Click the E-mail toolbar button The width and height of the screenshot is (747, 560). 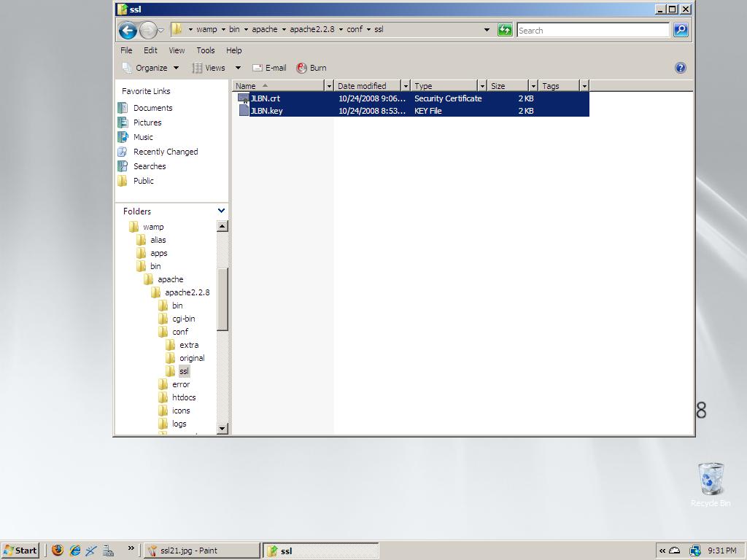[x=269, y=68]
